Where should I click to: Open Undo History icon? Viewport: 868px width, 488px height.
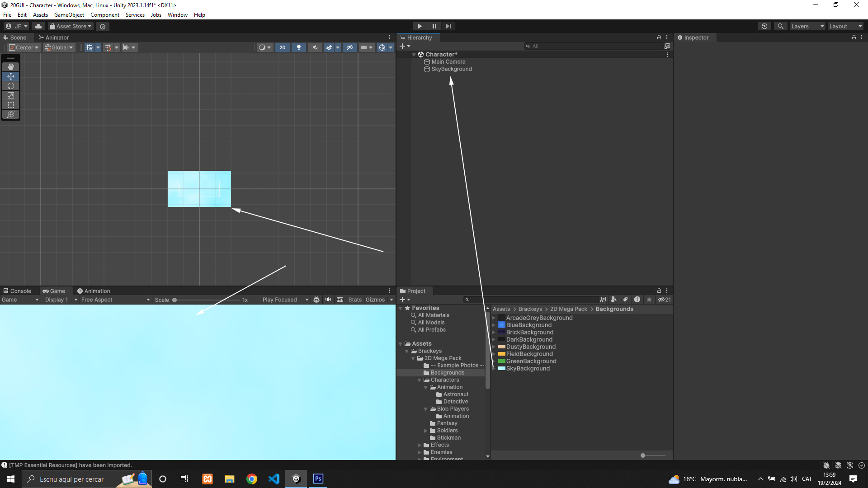click(764, 26)
